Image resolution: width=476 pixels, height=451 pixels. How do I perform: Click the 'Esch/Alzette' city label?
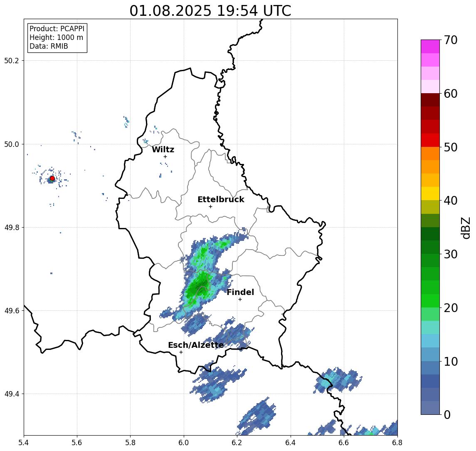(x=196, y=345)
